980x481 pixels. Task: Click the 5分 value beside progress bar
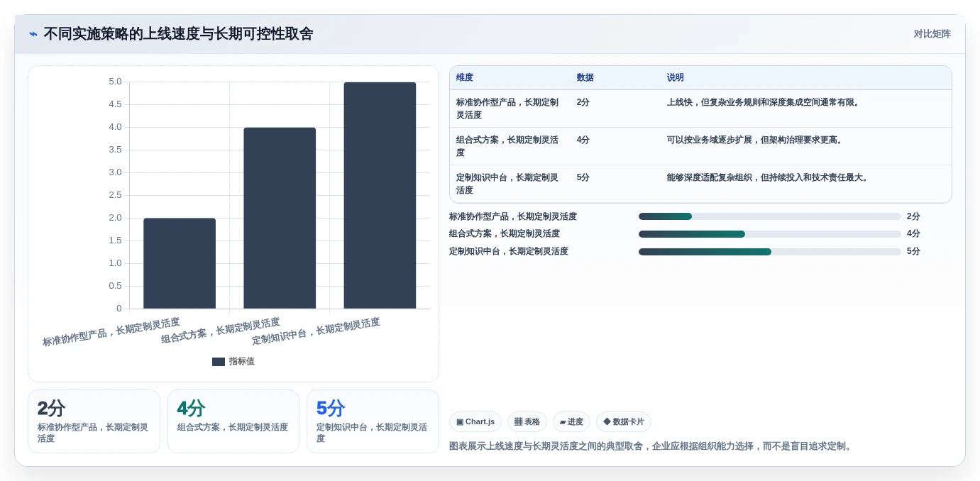[913, 252]
